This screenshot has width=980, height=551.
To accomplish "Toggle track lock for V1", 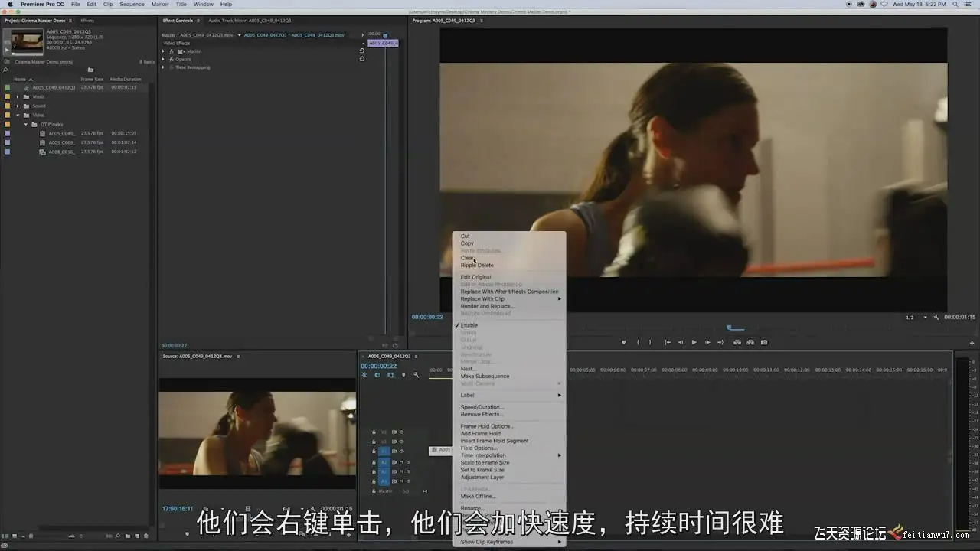I will (x=374, y=451).
